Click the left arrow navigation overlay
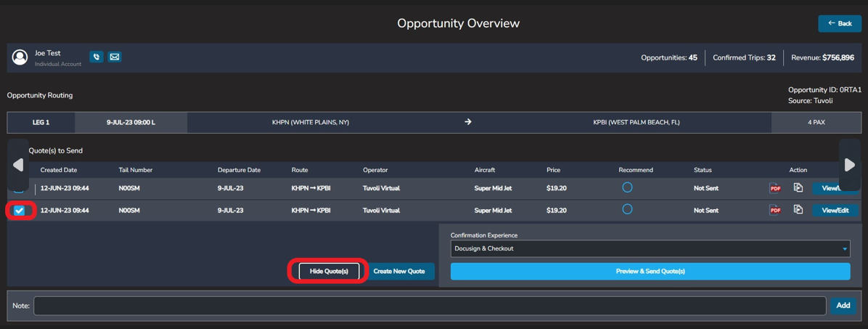The height and width of the screenshot is (329, 868). [18, 165]
